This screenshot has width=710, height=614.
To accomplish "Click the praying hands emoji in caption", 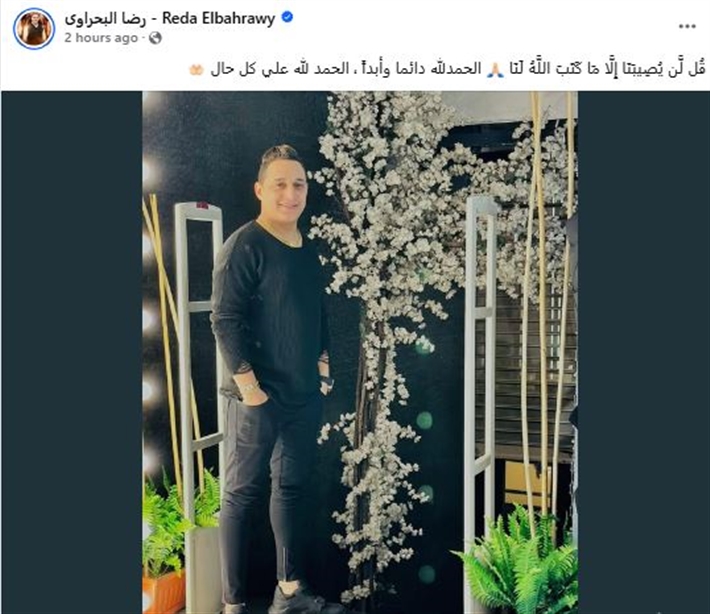I will (494, 70).
